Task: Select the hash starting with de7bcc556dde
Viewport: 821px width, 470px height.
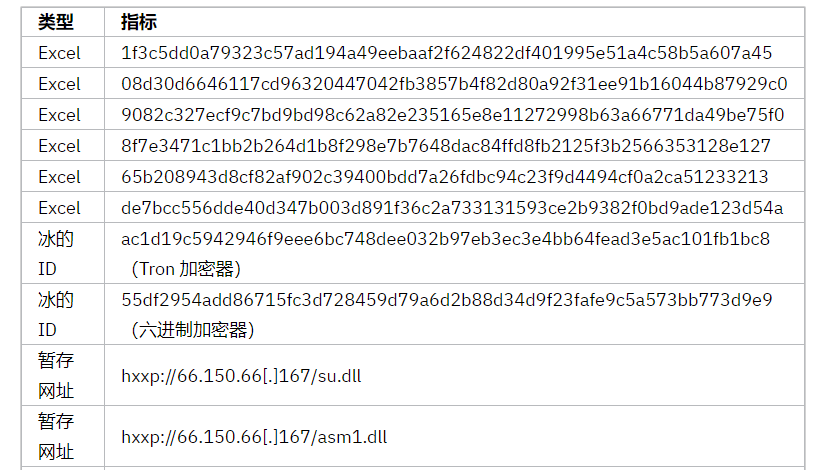Action: coord(452,208)
